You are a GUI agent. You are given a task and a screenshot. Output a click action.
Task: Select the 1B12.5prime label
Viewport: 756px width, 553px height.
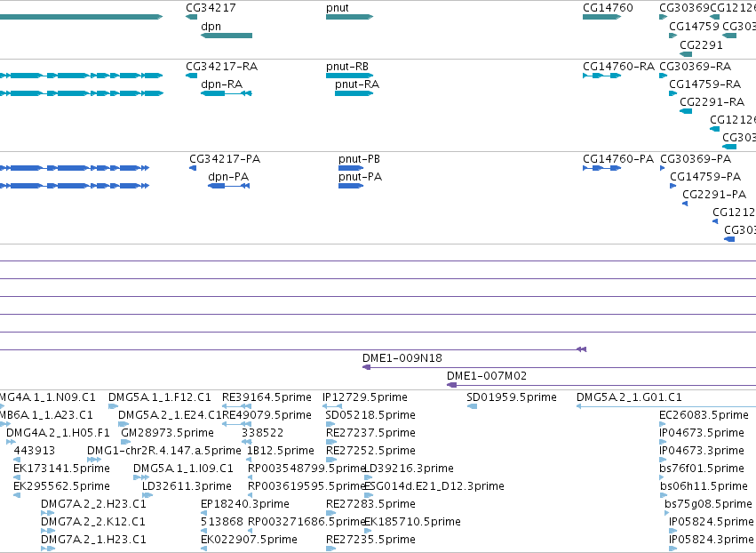click(281, 451)
